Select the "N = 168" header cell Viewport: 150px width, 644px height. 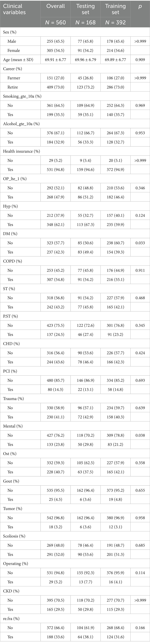coord(86,23)
